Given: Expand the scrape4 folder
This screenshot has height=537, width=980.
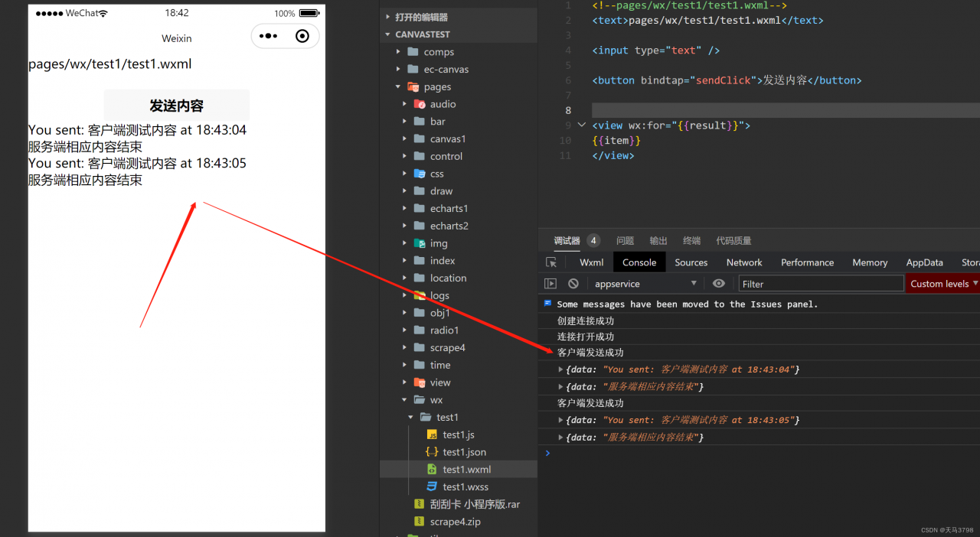Looking at the screenshot, I should pyautogui.click(x=459, y=347).
